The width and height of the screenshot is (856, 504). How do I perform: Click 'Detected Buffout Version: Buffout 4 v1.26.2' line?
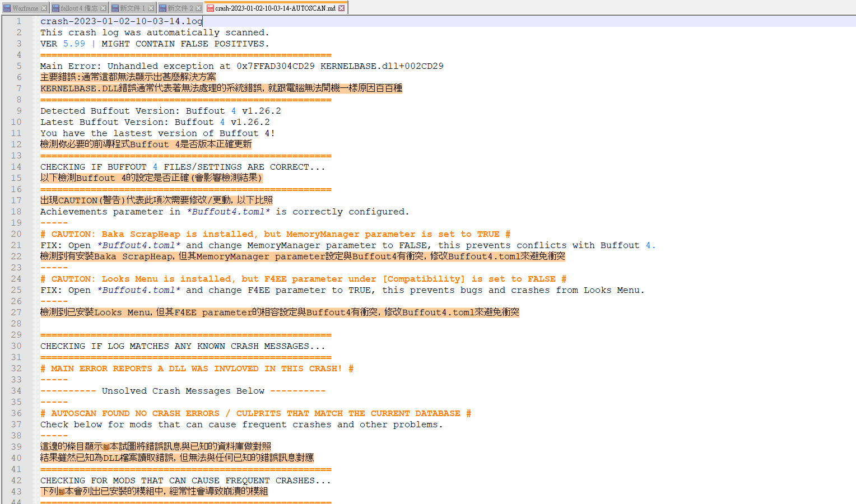(161, 111)
